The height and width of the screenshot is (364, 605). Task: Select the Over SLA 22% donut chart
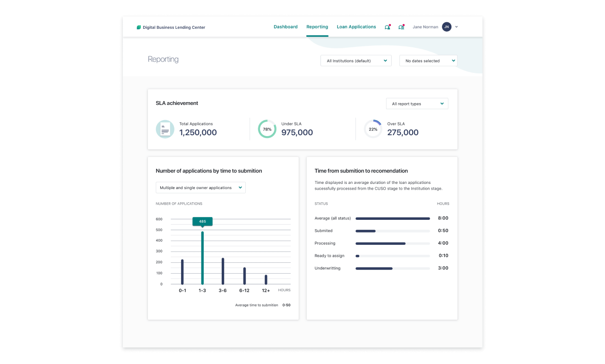pos(372,129)
